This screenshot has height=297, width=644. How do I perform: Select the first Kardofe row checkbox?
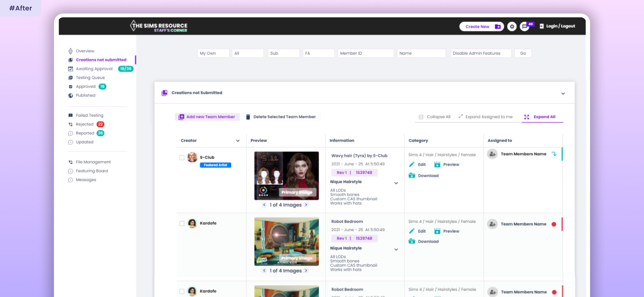click(x=182, y=223)
